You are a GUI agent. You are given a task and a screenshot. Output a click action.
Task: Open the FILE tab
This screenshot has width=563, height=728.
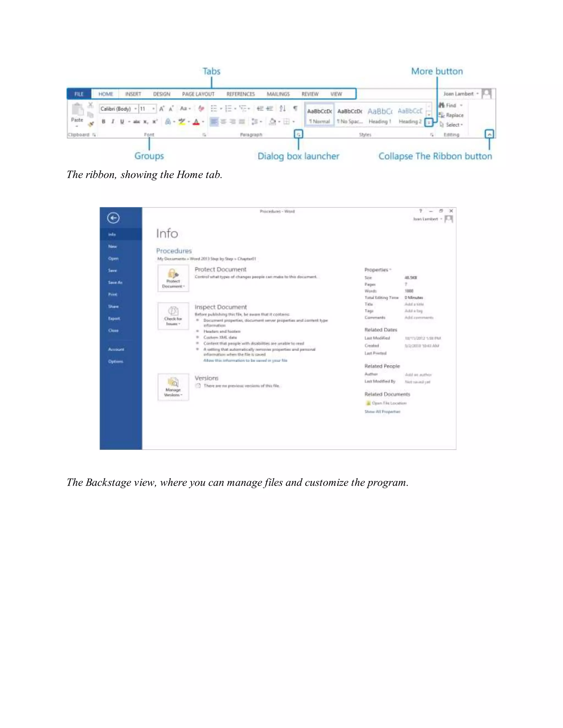pos(79,94)
